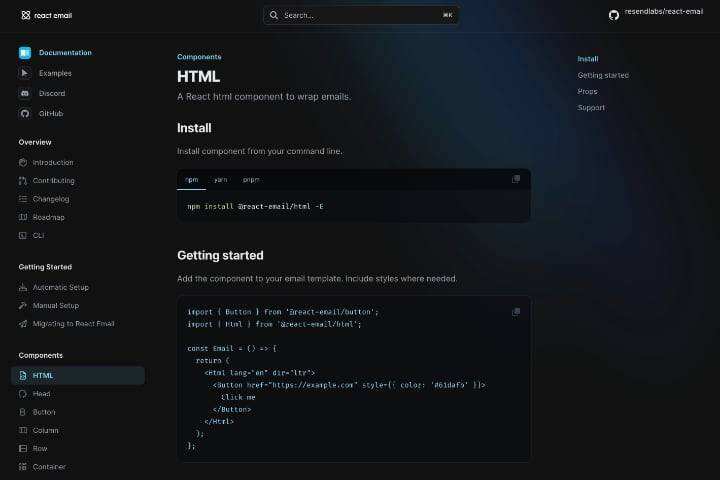Open the Automatic Setup page
The image size is (720, 480).
[60, 287]
